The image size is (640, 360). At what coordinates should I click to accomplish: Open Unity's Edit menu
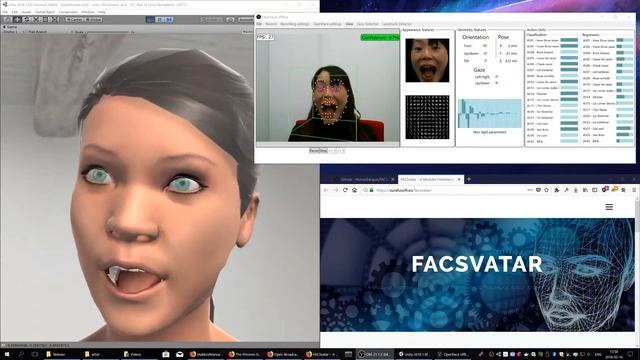(x=15, y=12)
